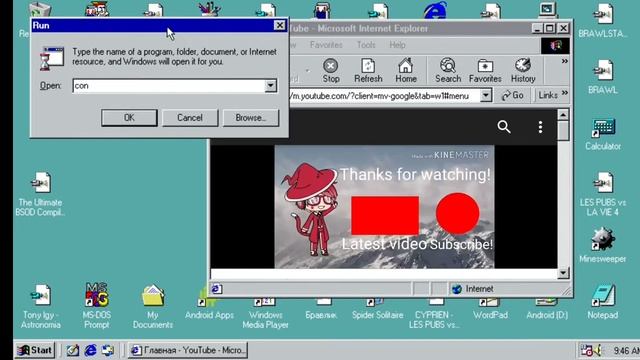The height and width of the screenshot is (360, 640).
Task: Click the IE throbber logo in menu bar
Action: tap(555, 45)
